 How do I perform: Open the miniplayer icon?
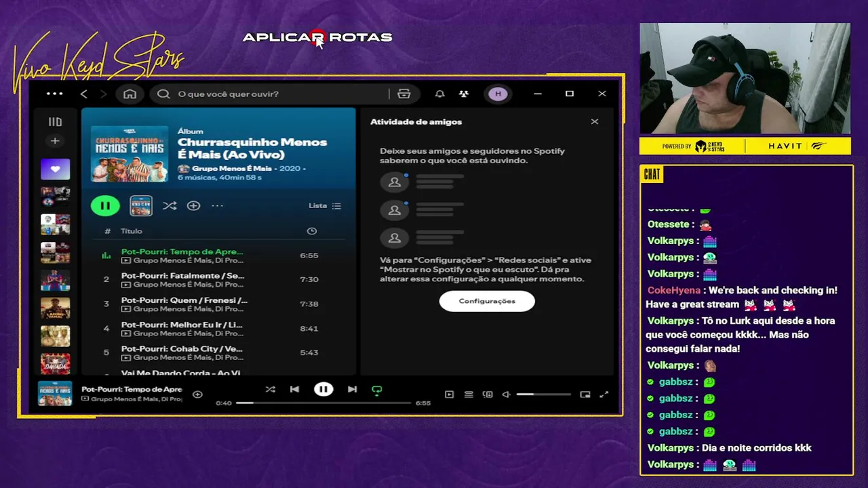[x=585, y=394]
